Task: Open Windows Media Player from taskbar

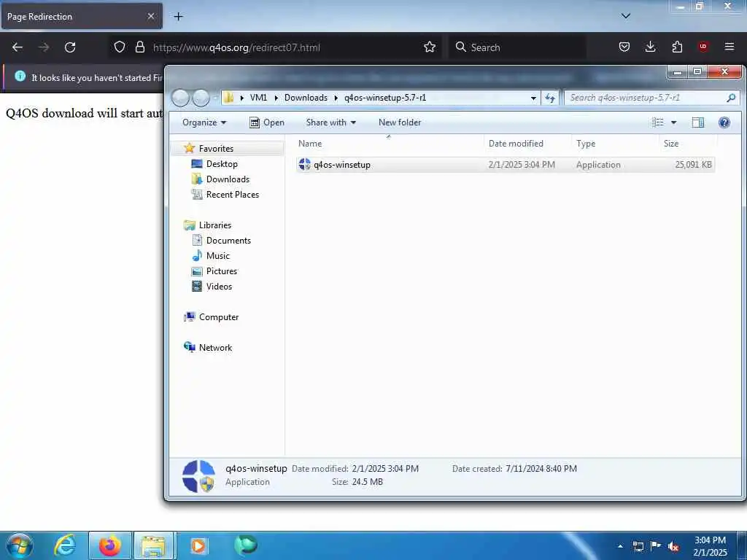Action: tap(198, 545)
